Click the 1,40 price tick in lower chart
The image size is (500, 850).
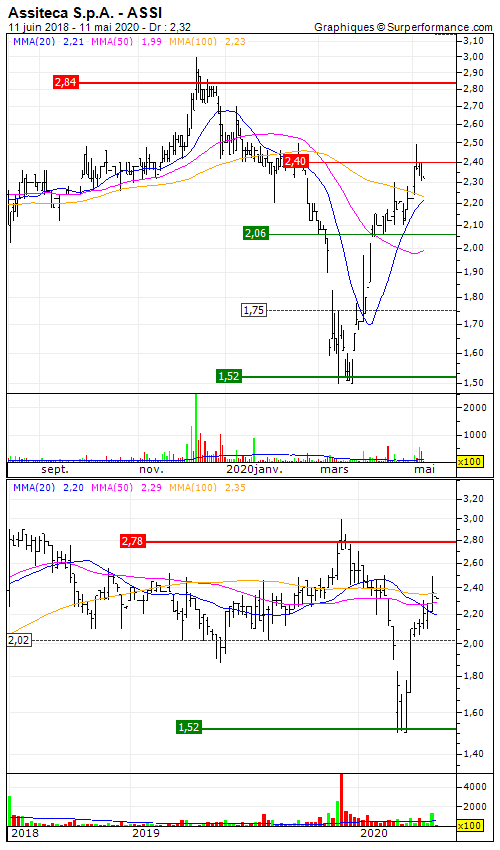[x=473, y=754]
